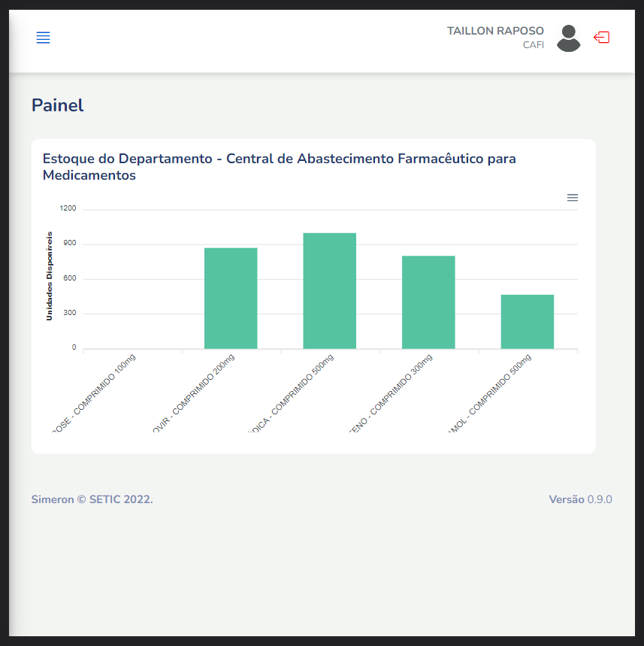The height and width of the screenshot is (646, 644).
Task: Click the TAILLON RAPOSO username
Action: point(495,31)
